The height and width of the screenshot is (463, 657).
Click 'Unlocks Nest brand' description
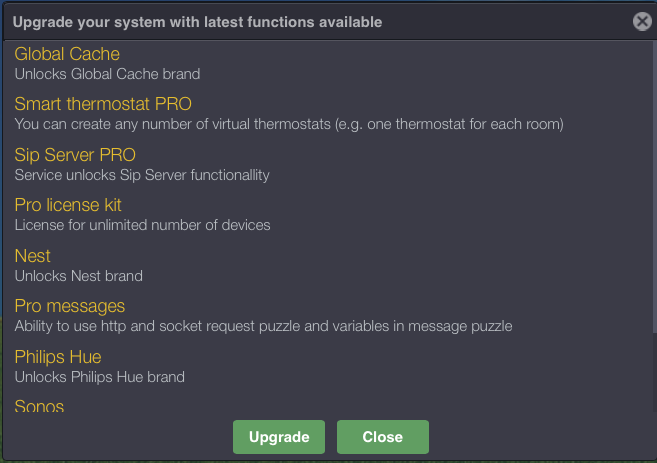click(x=79, y=276)
